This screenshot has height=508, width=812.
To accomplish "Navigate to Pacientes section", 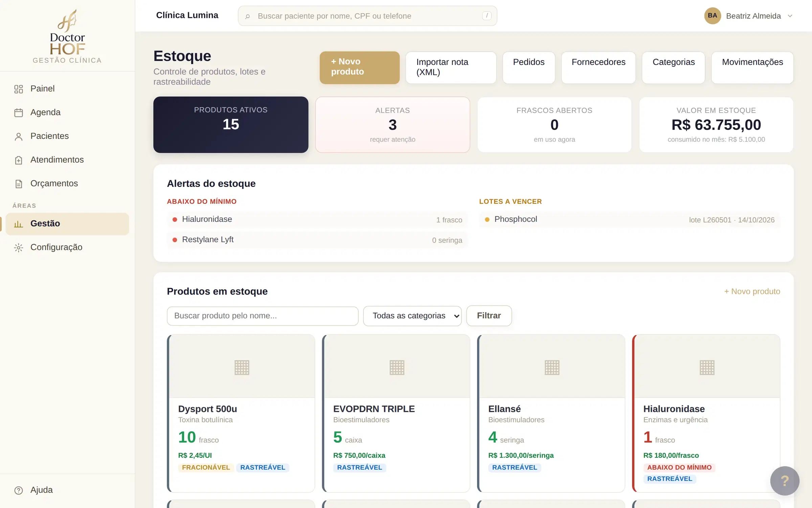I will (67, 136).
